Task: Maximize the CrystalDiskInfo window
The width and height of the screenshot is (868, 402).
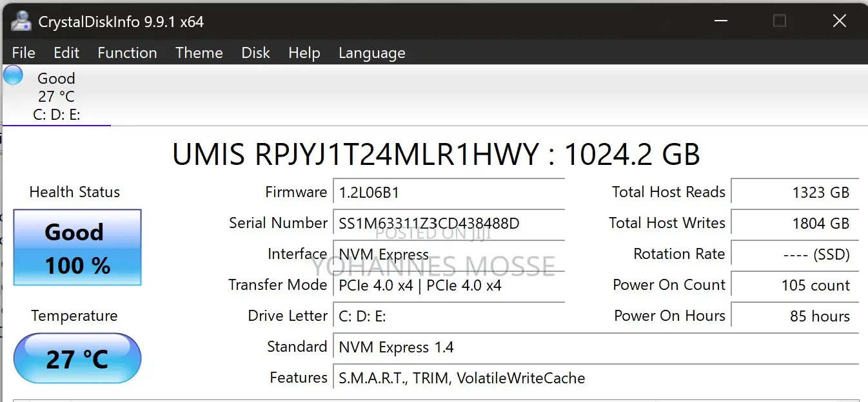Action: (779, 21)
